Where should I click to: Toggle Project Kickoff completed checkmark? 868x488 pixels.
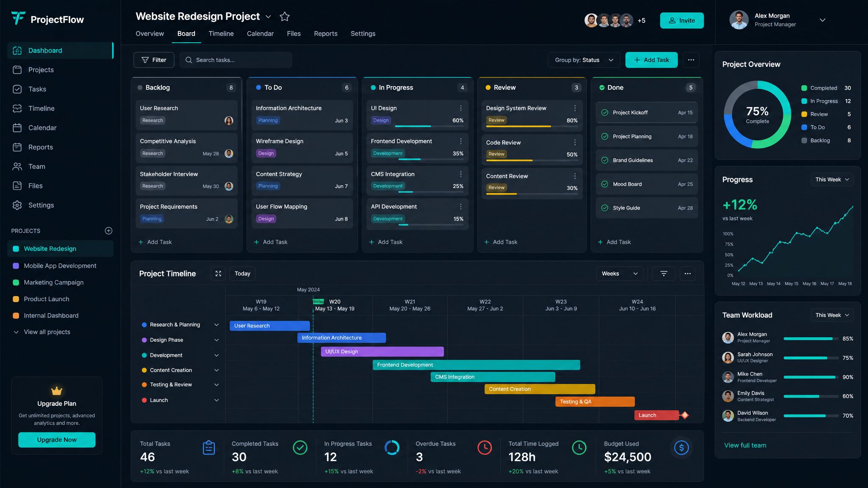click(605, 113)
